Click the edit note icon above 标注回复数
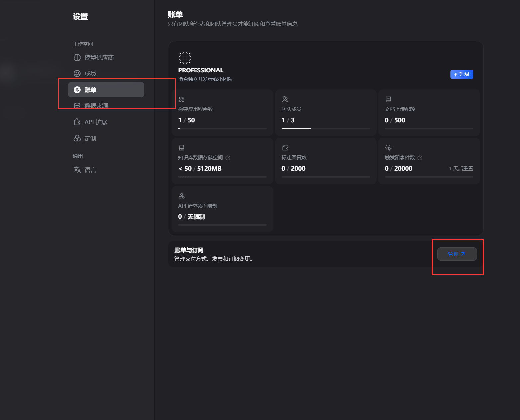Image resolution: width=520 pixels, height=420 pixels. tap(285, 148)
